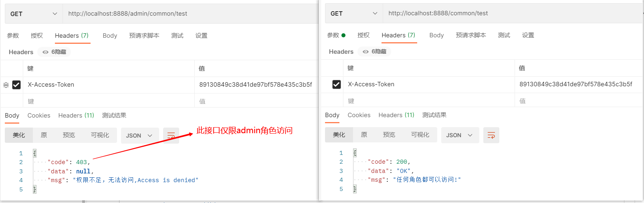Click empty 键 field in right headers table

[x=429, y=101]
